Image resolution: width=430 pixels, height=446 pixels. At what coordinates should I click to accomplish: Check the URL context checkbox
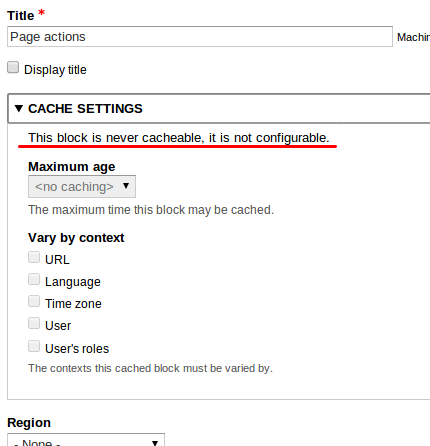click(x=34, y=257)
